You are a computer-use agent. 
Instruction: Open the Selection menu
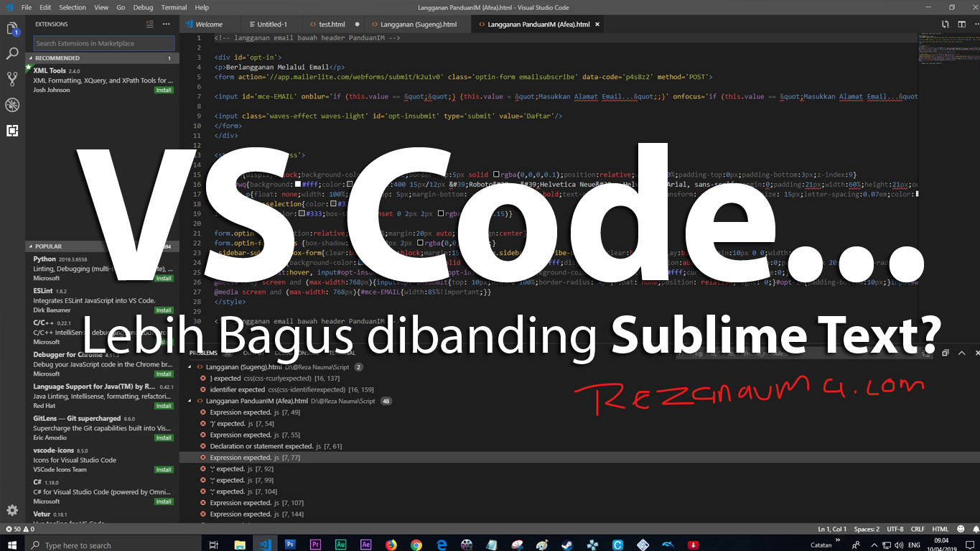coord(73,7)
